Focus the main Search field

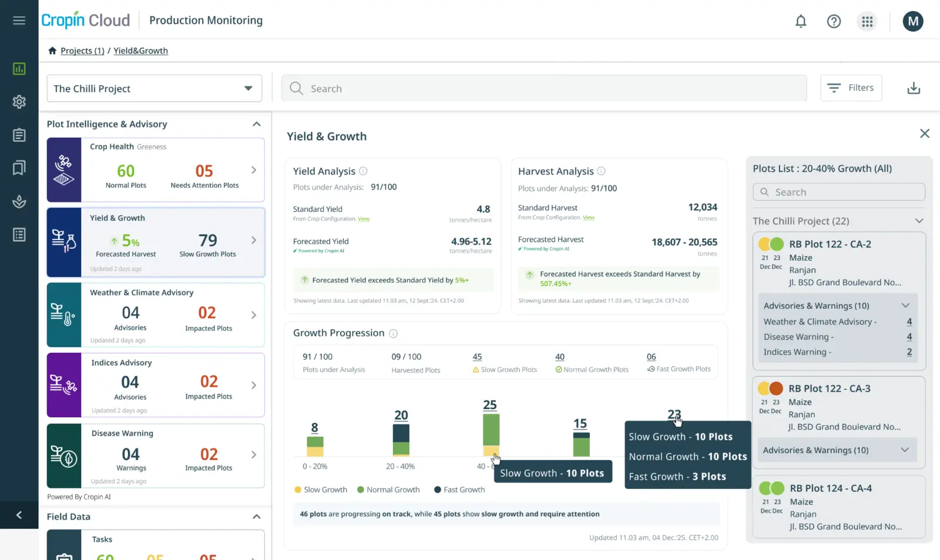tap(544, 89)
